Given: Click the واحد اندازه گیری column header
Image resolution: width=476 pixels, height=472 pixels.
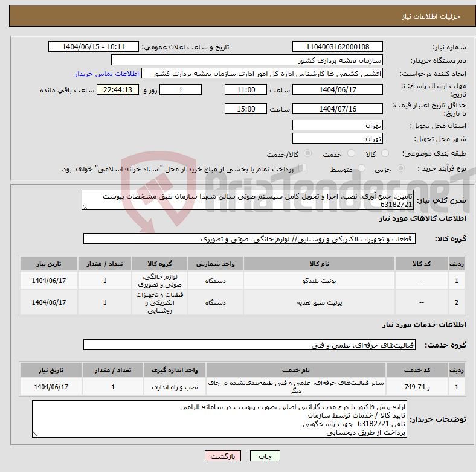Looking at the screenshot, I should 175,370.
